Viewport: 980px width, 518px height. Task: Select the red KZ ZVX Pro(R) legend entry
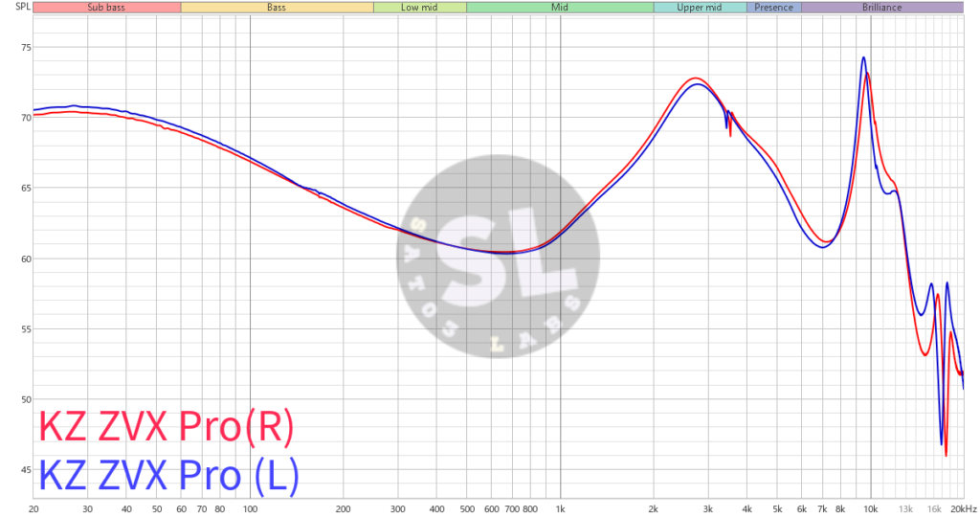(x=167, y=427)
